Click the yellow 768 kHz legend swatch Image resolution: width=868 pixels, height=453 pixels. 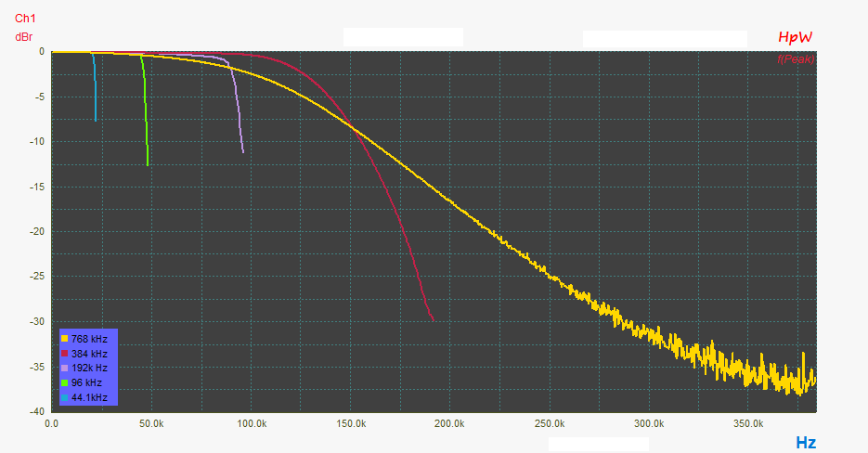point(65,339)
